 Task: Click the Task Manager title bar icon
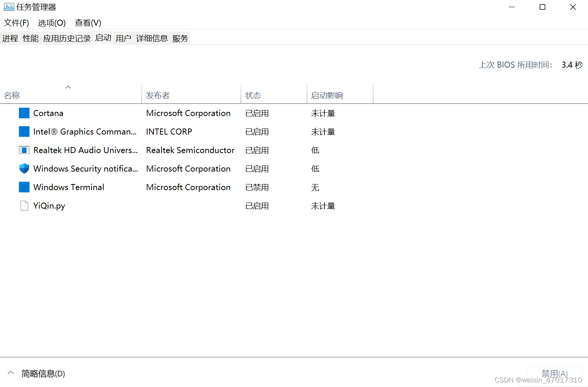pos(9,7)
